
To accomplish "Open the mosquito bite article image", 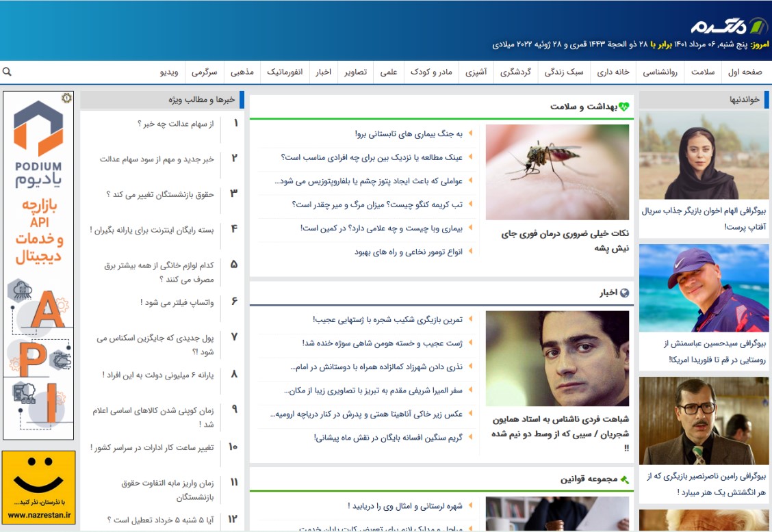I will (557, 172).
